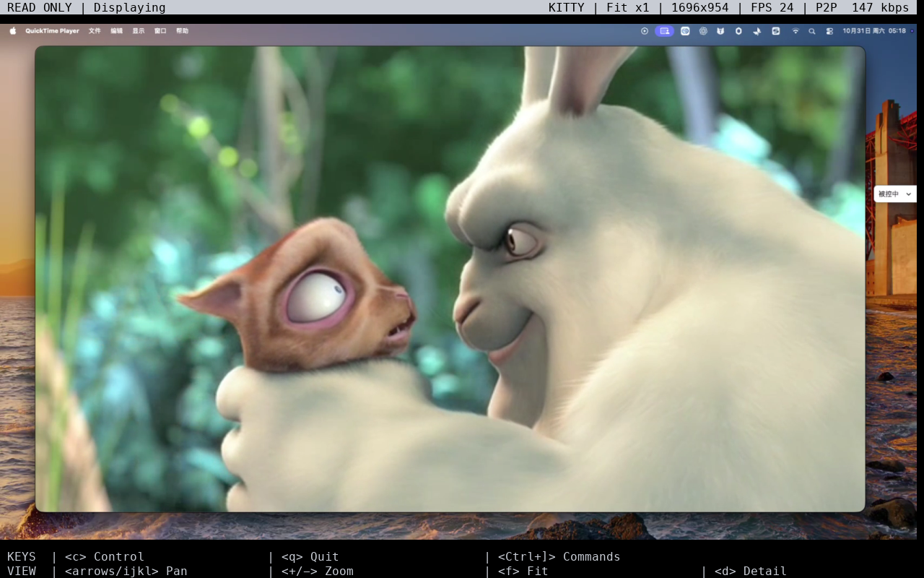924x578 pixels.
Task: Click the date and time 10月31日 周六 05:18
Action: 874,31
